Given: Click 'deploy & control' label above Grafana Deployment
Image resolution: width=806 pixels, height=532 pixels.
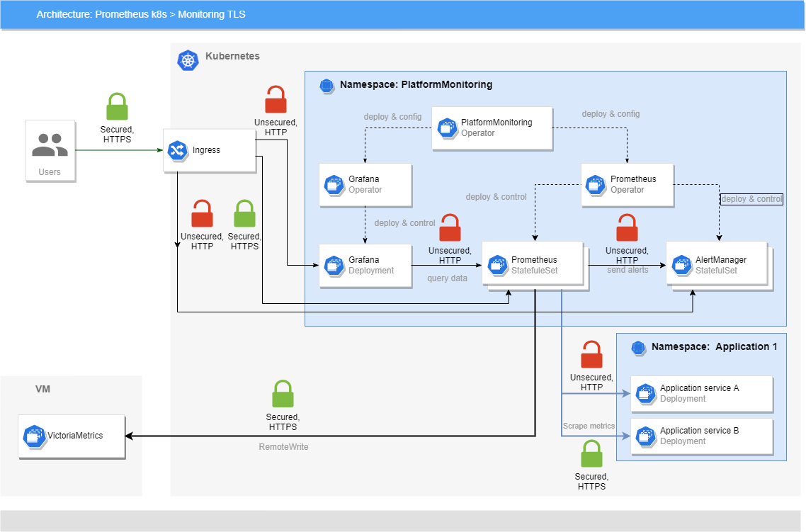Looking at the screenshot, I should 404,222.
